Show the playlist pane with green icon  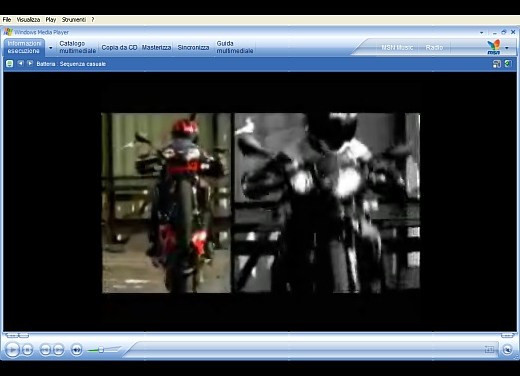click(x=508, y=63)
